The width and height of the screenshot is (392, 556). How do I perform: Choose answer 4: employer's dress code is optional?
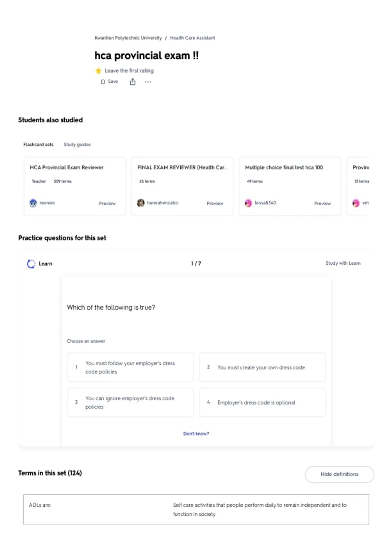coord(262,402)
